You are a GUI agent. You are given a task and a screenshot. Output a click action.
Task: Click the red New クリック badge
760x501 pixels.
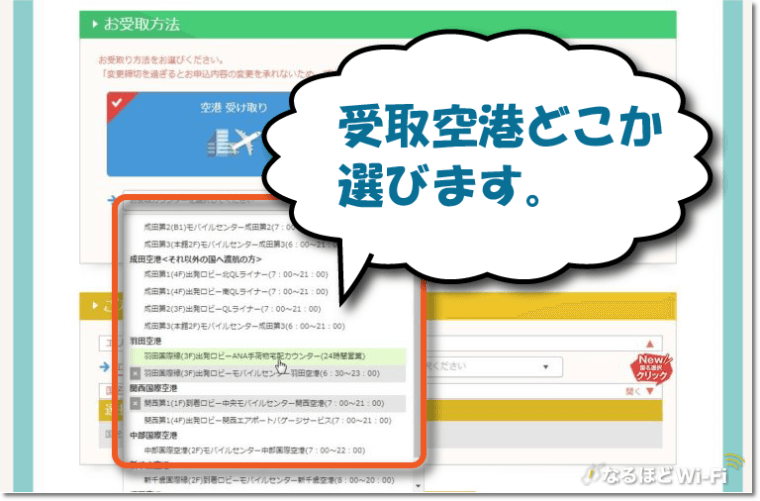(651, 369)
